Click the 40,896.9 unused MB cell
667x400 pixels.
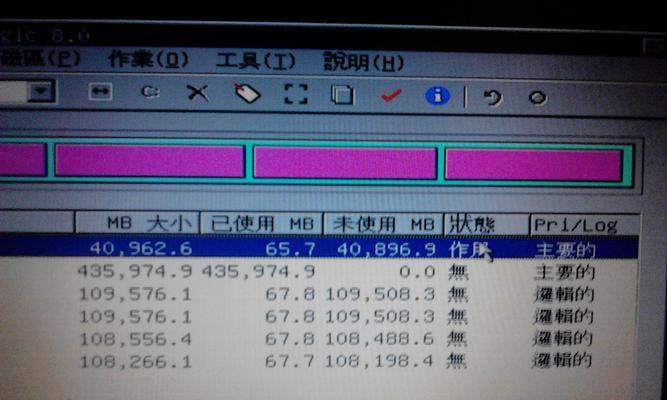(x=386, y=249)
